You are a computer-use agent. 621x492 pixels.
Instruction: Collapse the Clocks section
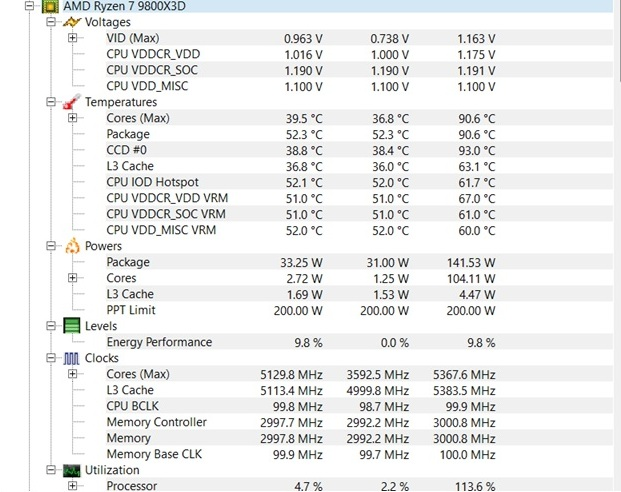[51, 358]
